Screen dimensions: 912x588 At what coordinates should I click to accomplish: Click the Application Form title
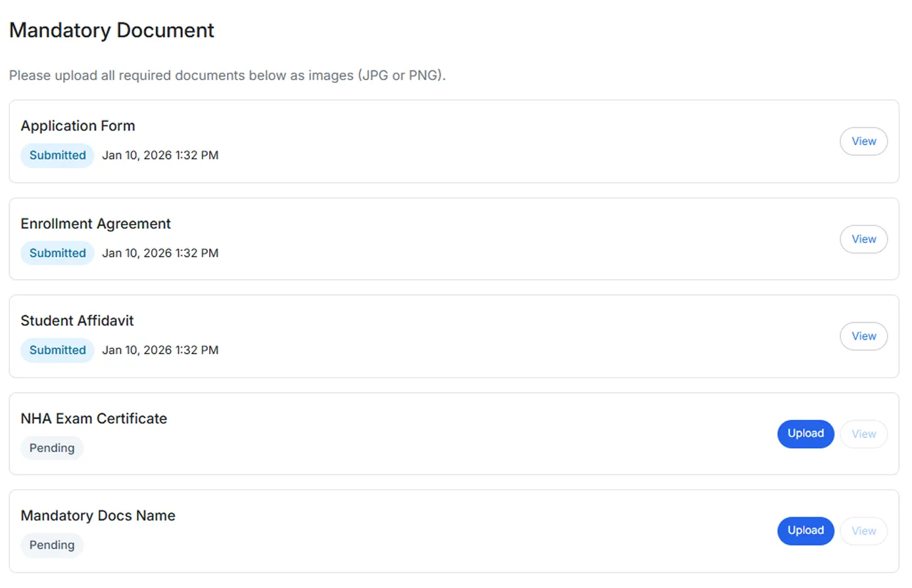click(78, 125)
